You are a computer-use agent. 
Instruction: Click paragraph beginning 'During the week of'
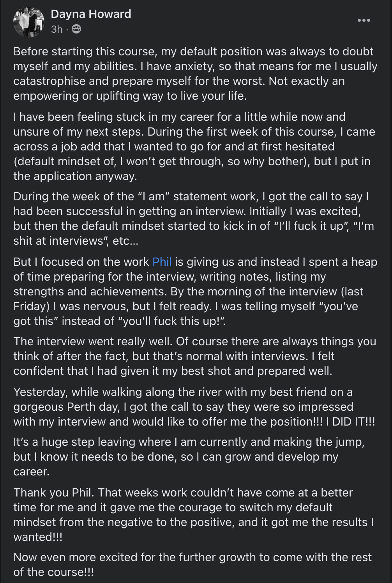[x=194, y=219]
